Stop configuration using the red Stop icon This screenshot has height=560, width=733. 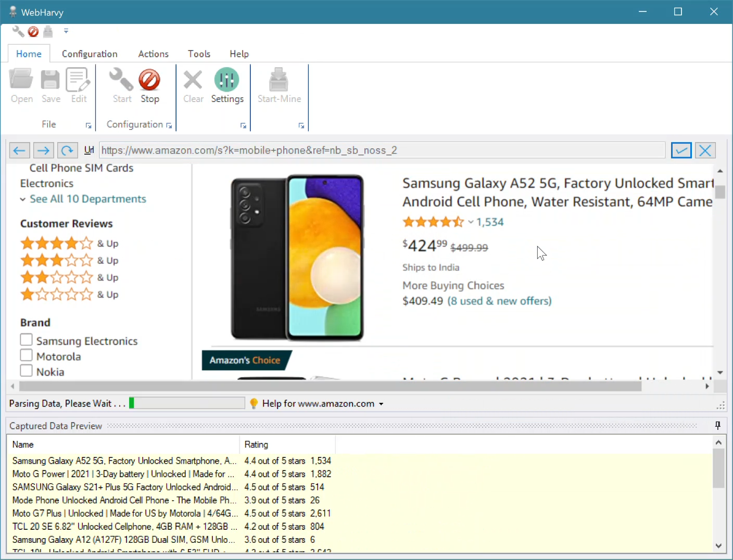(149, 80)
